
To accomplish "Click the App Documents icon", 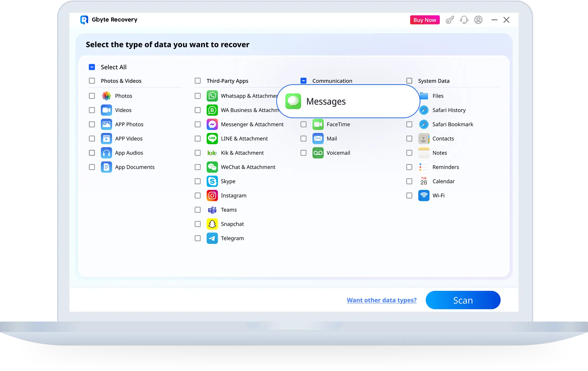I will [106, 167].
